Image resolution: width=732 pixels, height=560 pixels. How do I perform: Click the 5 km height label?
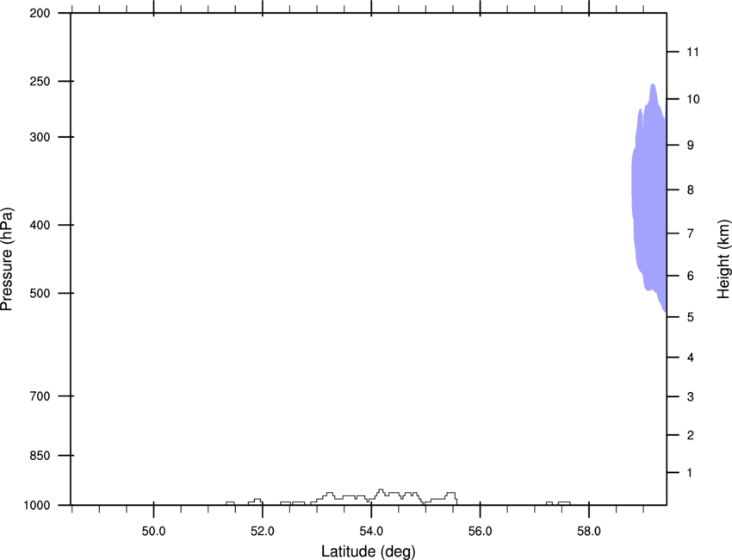(x=691, y=318)
